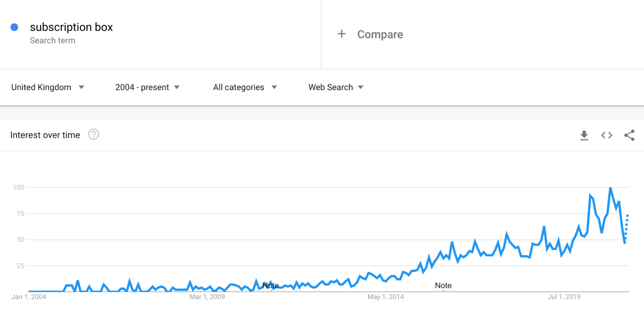Download the interest over time data

coord(584,135)
